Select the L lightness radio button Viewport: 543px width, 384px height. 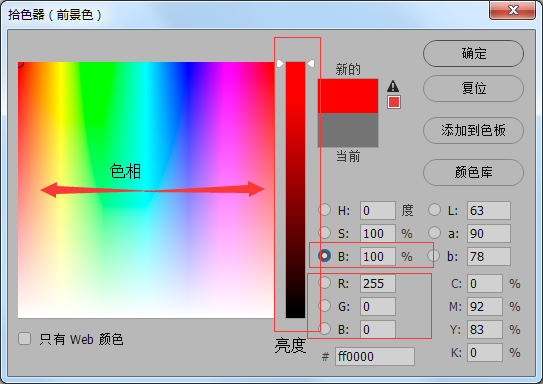(x=434, y=210)
